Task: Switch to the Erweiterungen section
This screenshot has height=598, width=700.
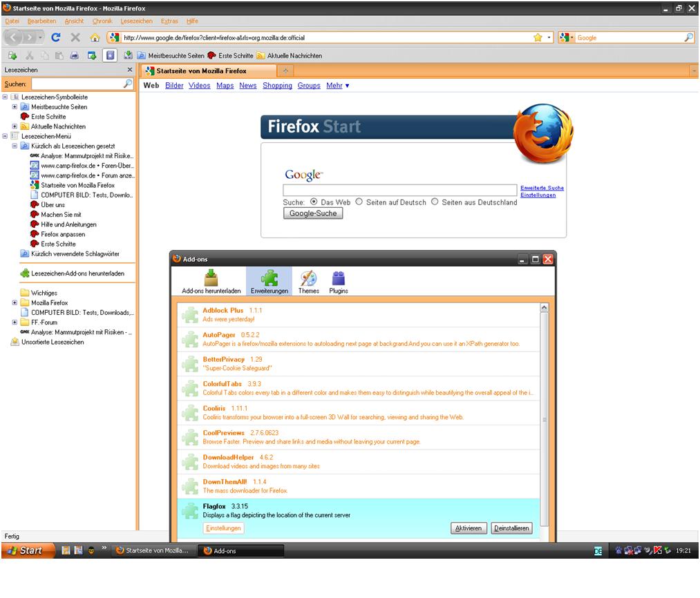Action: (x=269, y=282)
